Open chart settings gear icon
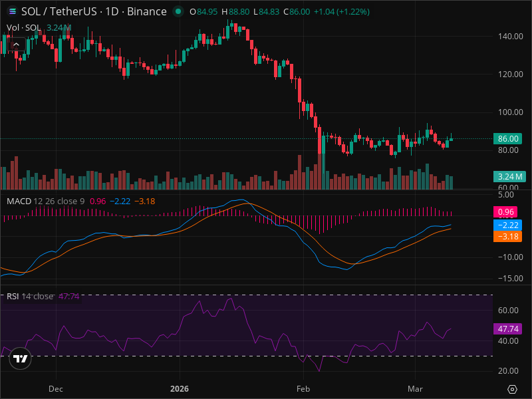Viewport: 532px width, 399px height. [512, 389]
